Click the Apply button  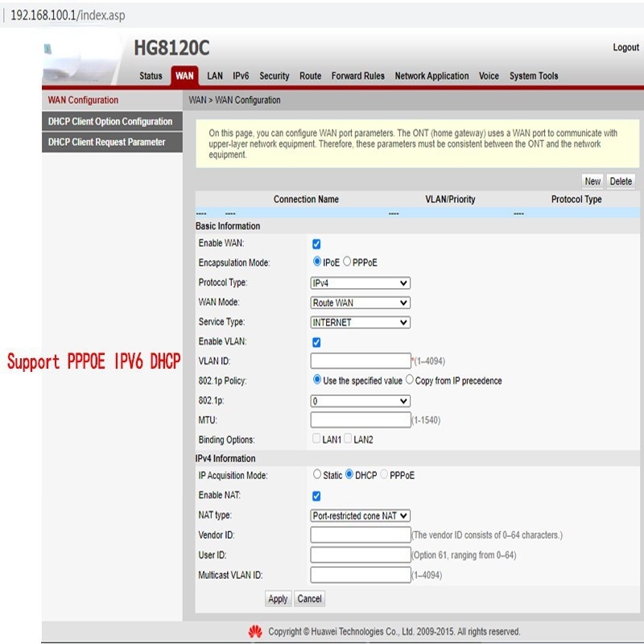[x=278, y=599]
